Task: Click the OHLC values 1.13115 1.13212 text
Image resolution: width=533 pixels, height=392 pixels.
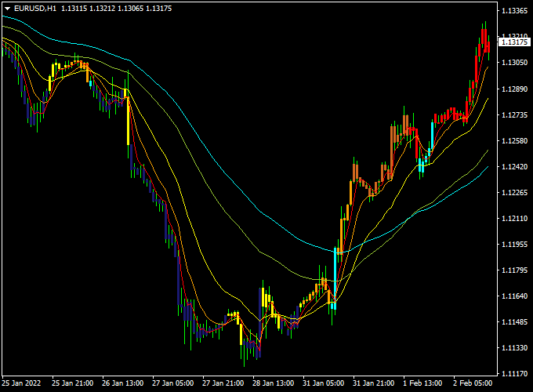Action: point(88,9)
